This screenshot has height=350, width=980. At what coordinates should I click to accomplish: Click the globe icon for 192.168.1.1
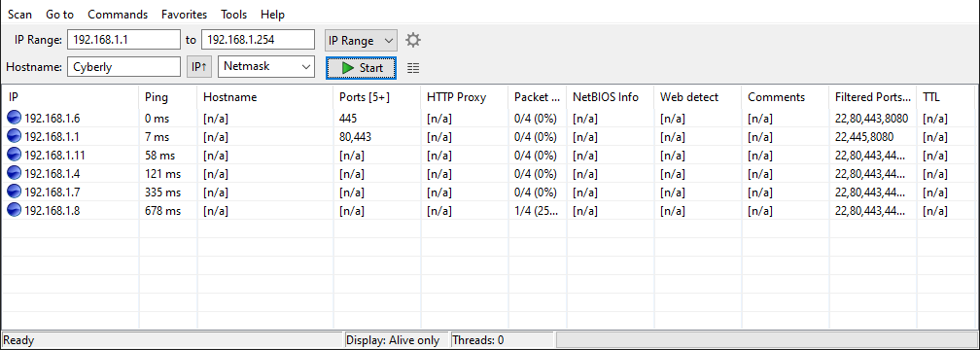pos(14,136)
